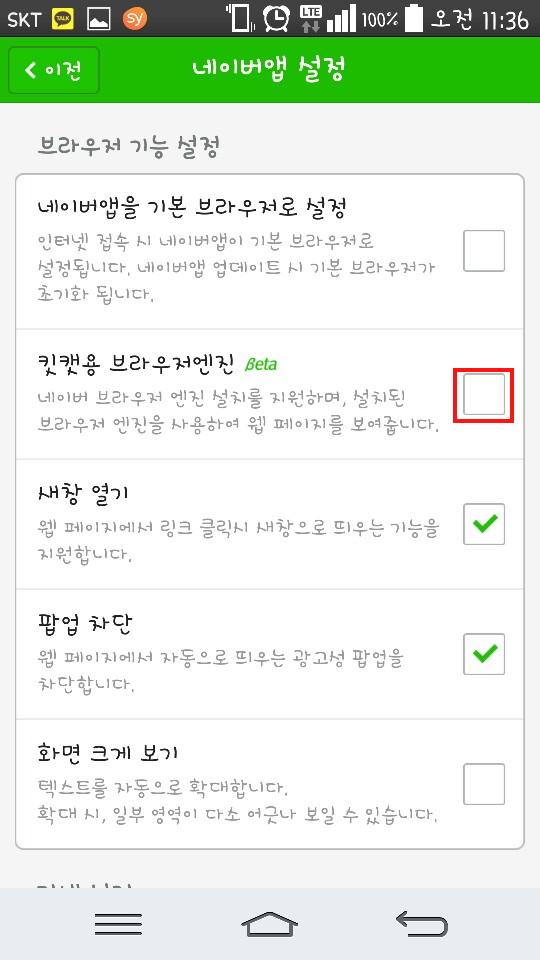
Task: Tap the 11:36 clock in status bar
Action: coord(505,20)
